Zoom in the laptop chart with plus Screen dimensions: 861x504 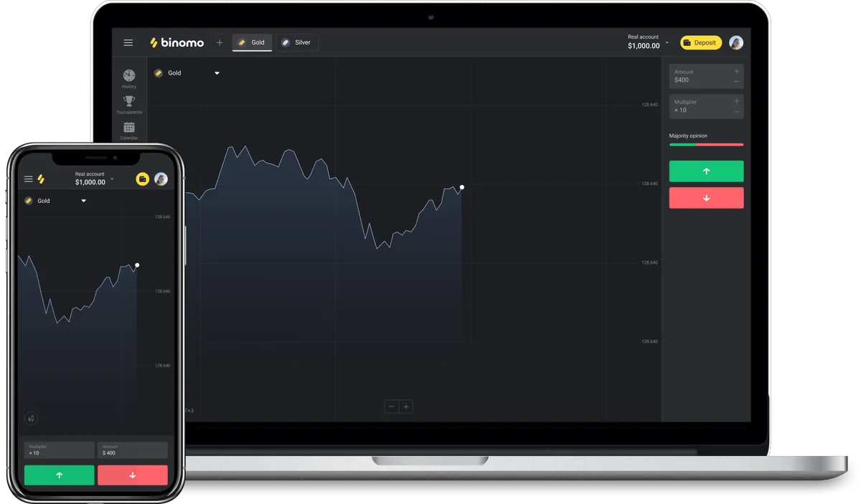[406, 406]
